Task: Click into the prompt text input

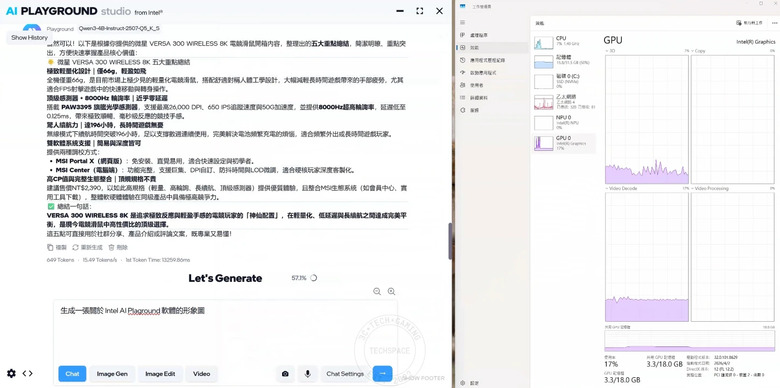Action: (x=225, y=331)
